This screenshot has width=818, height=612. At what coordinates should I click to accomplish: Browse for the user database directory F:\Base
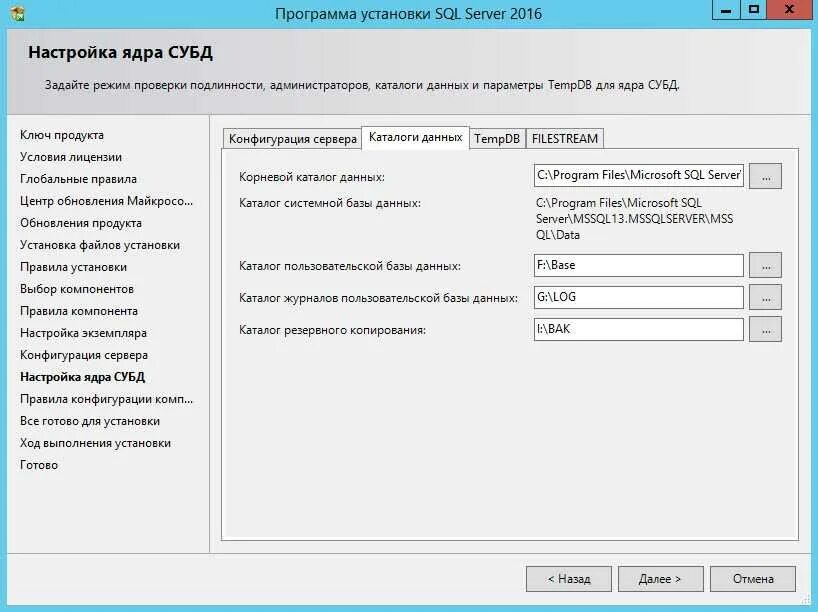[765, 265]
